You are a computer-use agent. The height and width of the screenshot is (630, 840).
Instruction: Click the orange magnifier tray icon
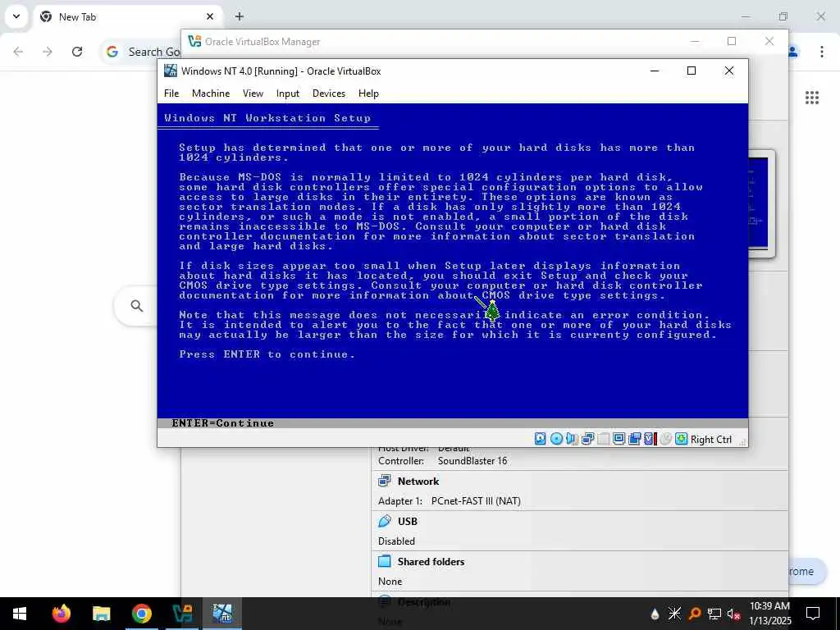[694, 614]
